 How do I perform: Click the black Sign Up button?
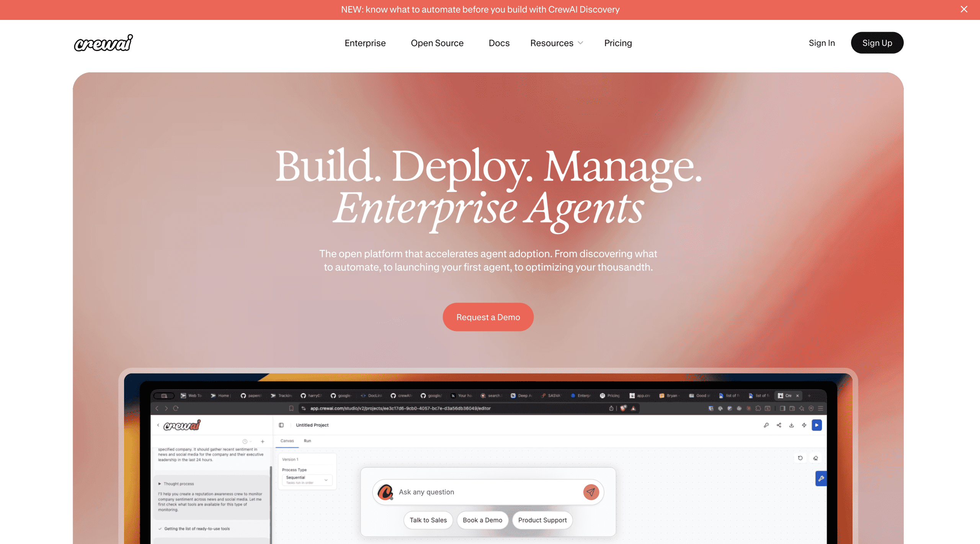(x=877, y=43)
